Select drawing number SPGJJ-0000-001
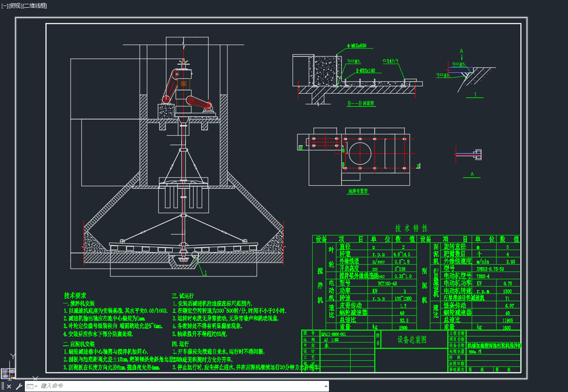Image resolution: width=568 pixels, height=392 pixels. tap(333, 334)
